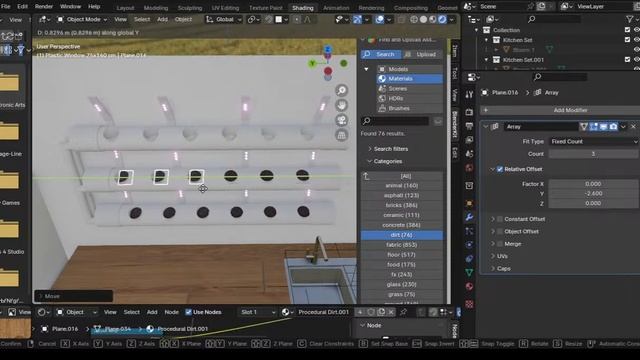Uncheck the Kitchen Set collection checkbox
Screen dimensions: 640x360
627,40
